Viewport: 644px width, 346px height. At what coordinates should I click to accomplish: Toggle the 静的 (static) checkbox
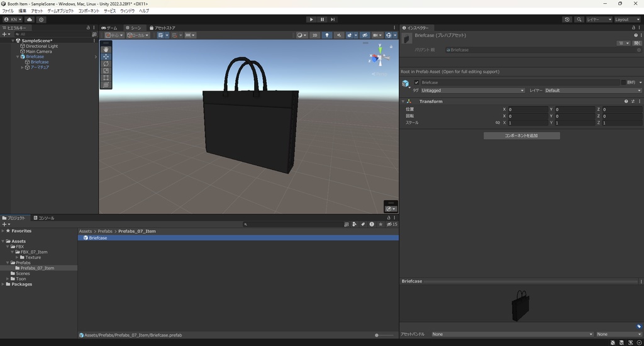pyautogui.click(x=623, y=82)
